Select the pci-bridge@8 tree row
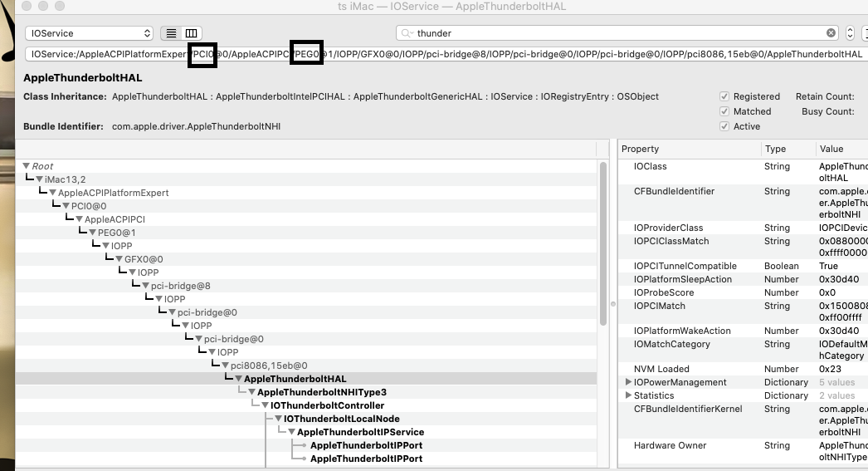 306,286
